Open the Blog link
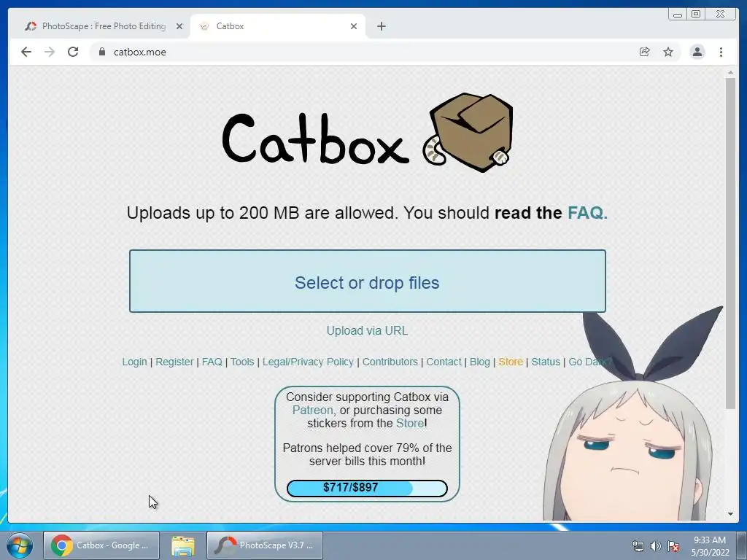The image size is (747, 560). 480,362
